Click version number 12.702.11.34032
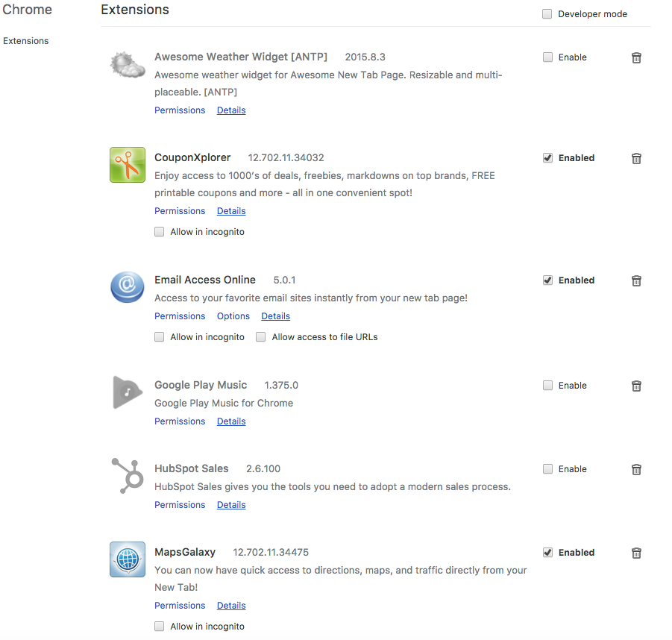Viewport: 672px width, 640px height. (x=286, y=157)
